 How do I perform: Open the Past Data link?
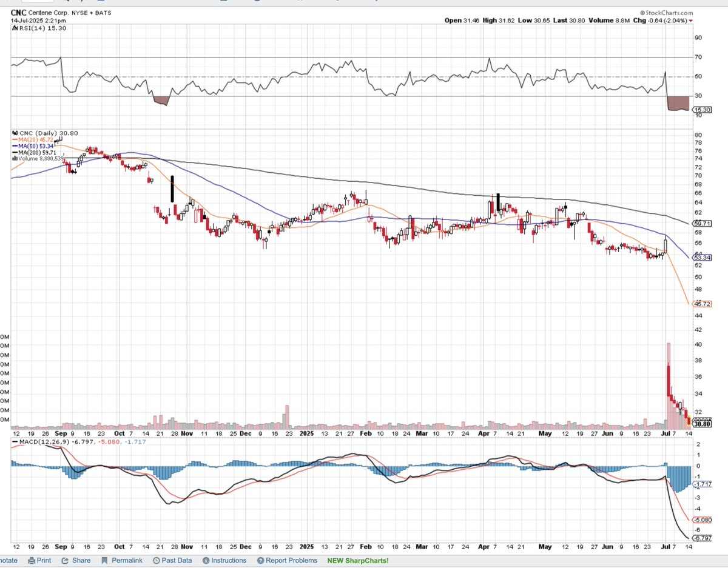tap(173, 560)
